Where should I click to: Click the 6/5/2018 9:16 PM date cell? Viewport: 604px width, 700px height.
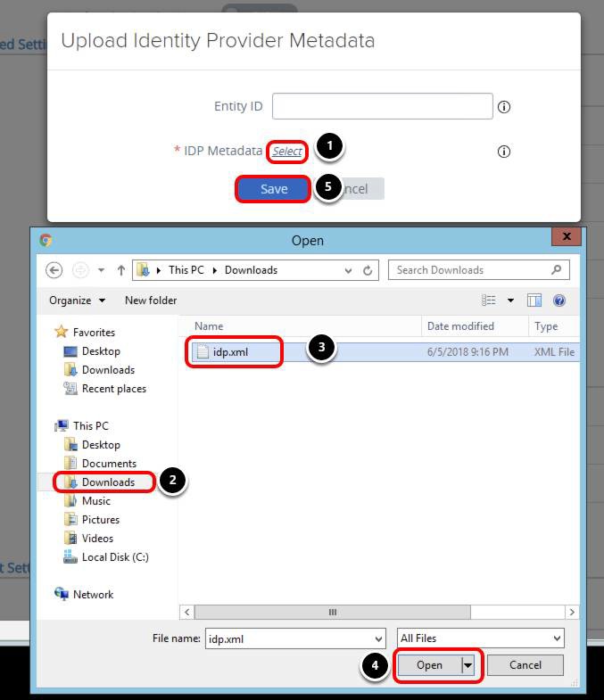coord(467,352)
